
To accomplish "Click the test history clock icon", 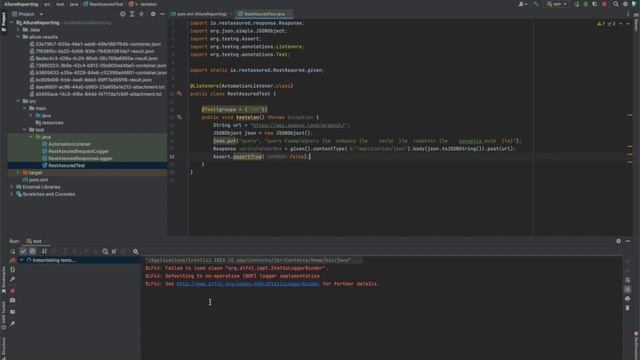I will [x=105, y=251].
